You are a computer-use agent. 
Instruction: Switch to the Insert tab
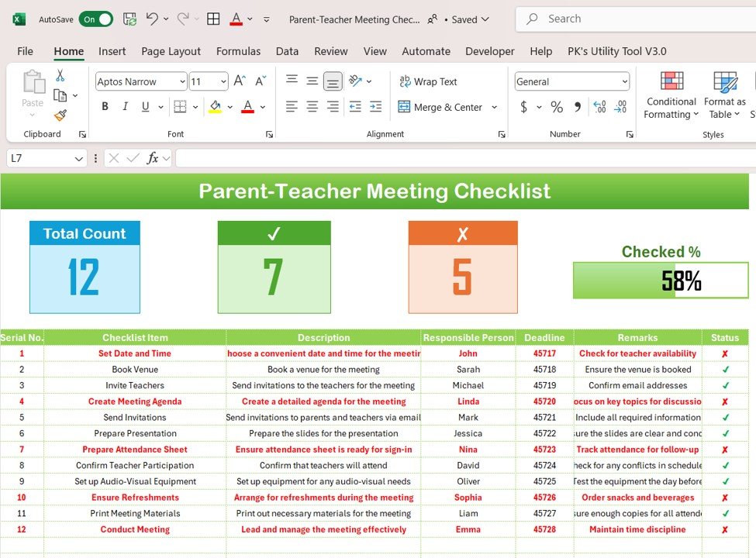tap(112, 51)
